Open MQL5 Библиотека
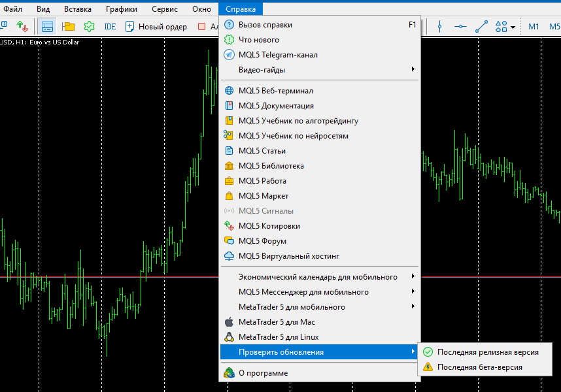Viewport: 561px width, 392px height. tap(319, 166)
